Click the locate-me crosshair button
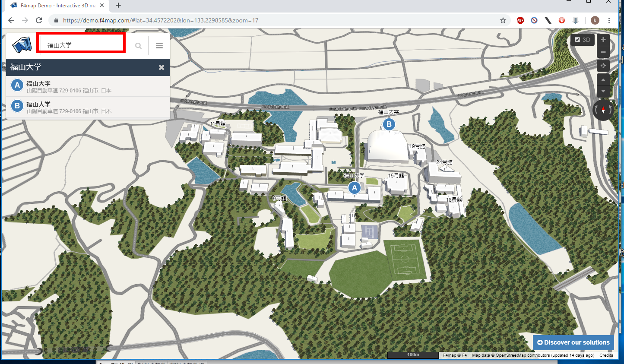Viewport: 624px width, 364px height. (x=603, y=66)
